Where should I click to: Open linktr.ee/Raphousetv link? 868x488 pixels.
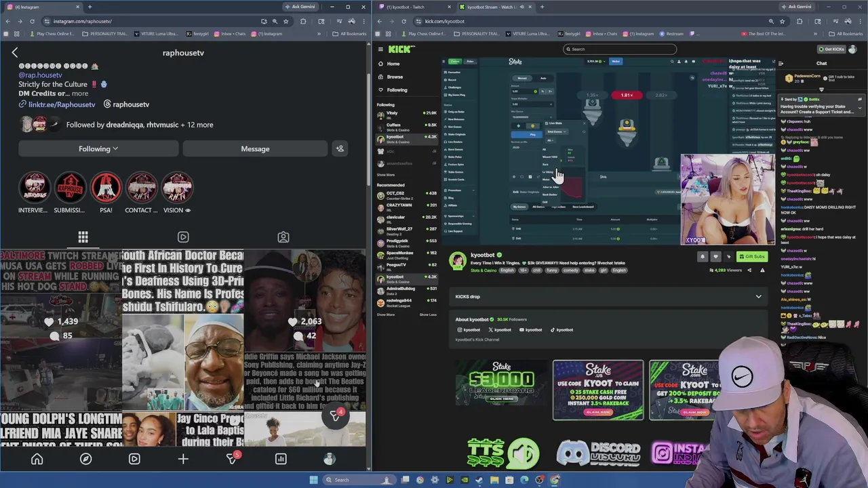point(62,104)
